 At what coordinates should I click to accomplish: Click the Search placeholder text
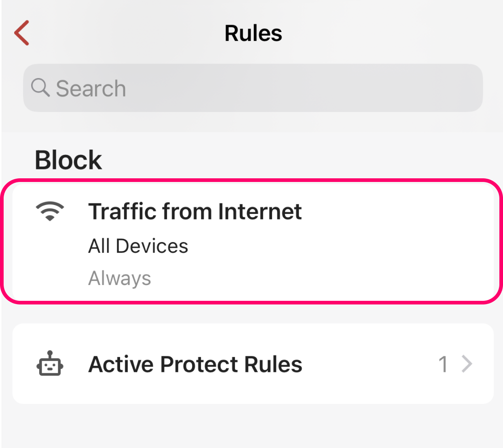coord(91,89)
